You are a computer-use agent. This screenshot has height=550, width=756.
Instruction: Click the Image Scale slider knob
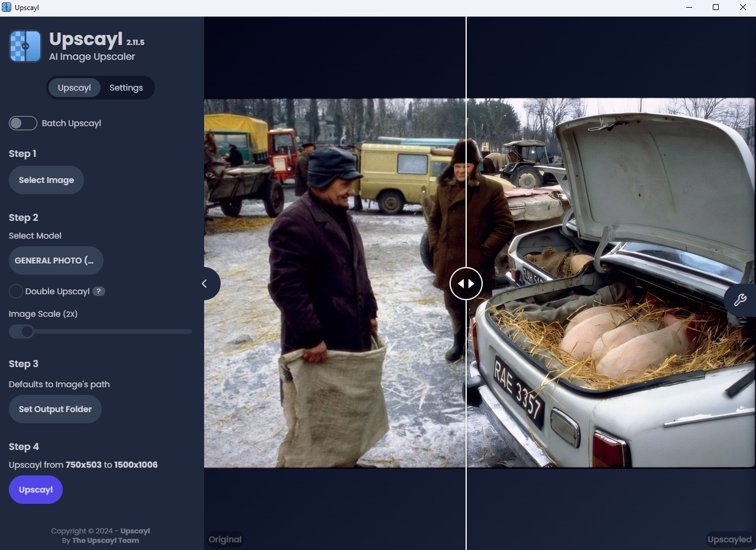[x=27, y=332]
